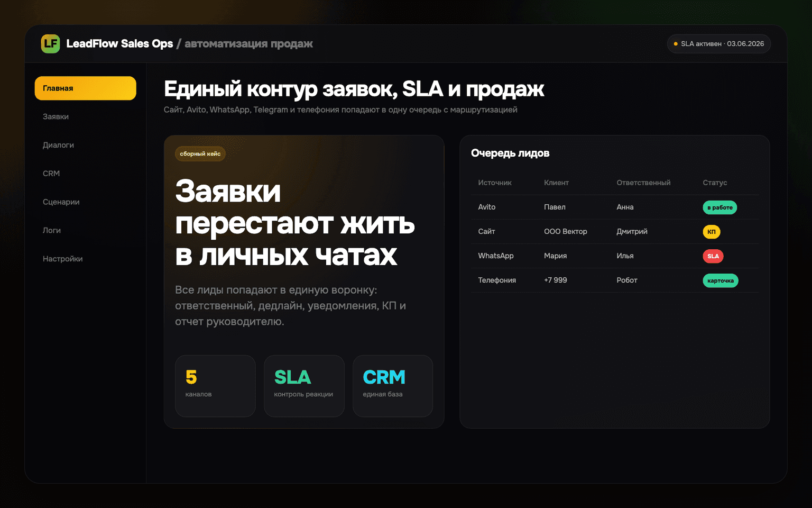Image resolution: width=812 pixels, height=508 pixels.
Task: Click the в работе status badge
Action: [x=719, y=207]
